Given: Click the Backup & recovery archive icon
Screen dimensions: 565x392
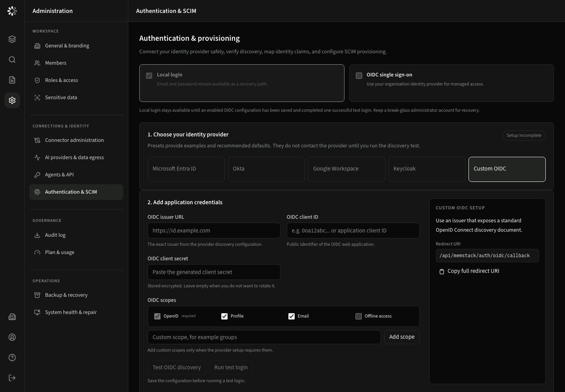Looking at the screenshot, I should (37, 295).
